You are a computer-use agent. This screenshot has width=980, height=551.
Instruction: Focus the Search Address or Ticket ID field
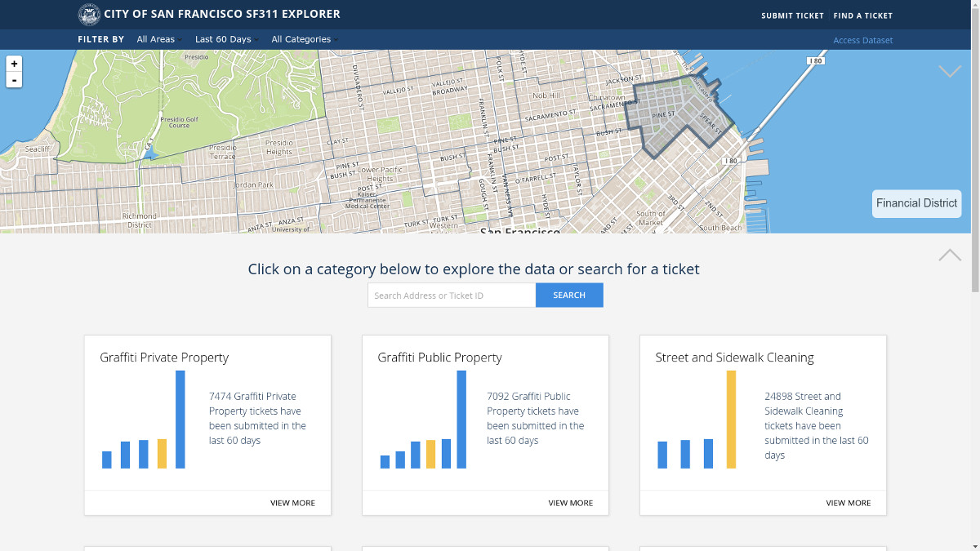click(x=452, y=295)
